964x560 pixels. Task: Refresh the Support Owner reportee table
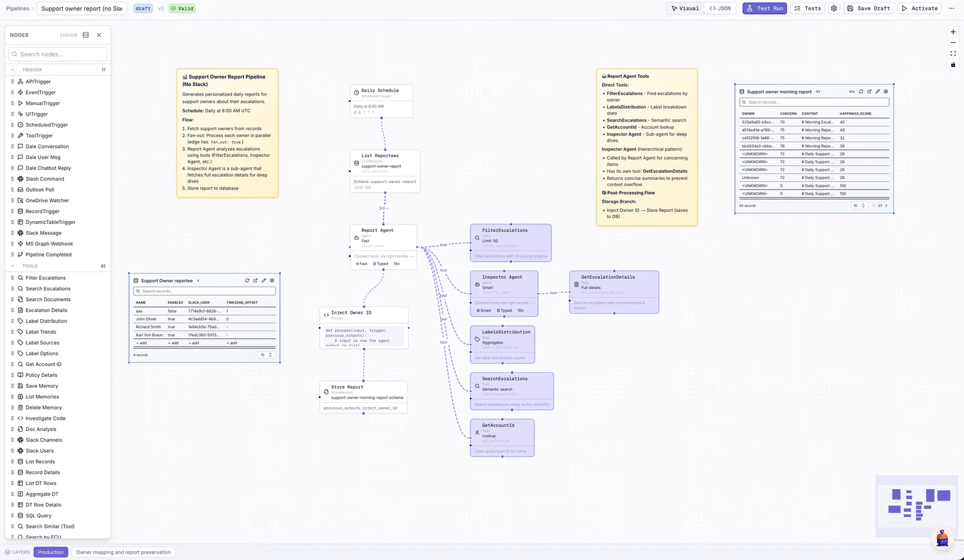click(x=247, y=281)
